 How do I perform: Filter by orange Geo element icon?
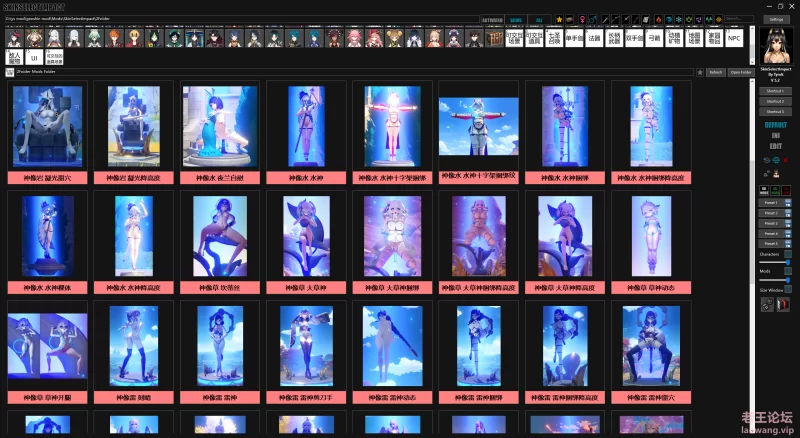[719, 19]
